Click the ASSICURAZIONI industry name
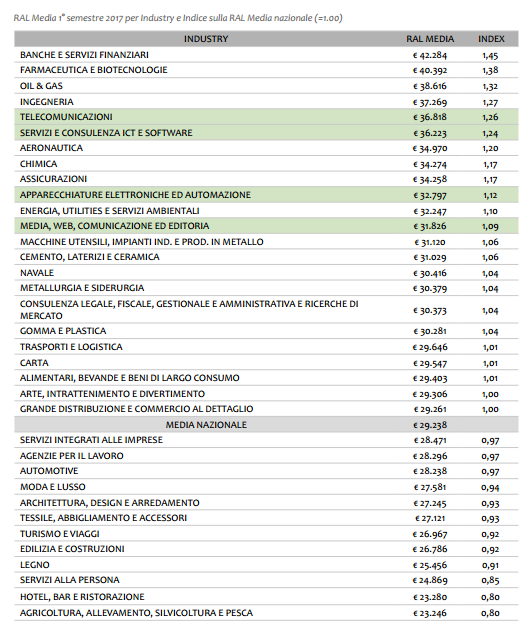 coord(53,179)
